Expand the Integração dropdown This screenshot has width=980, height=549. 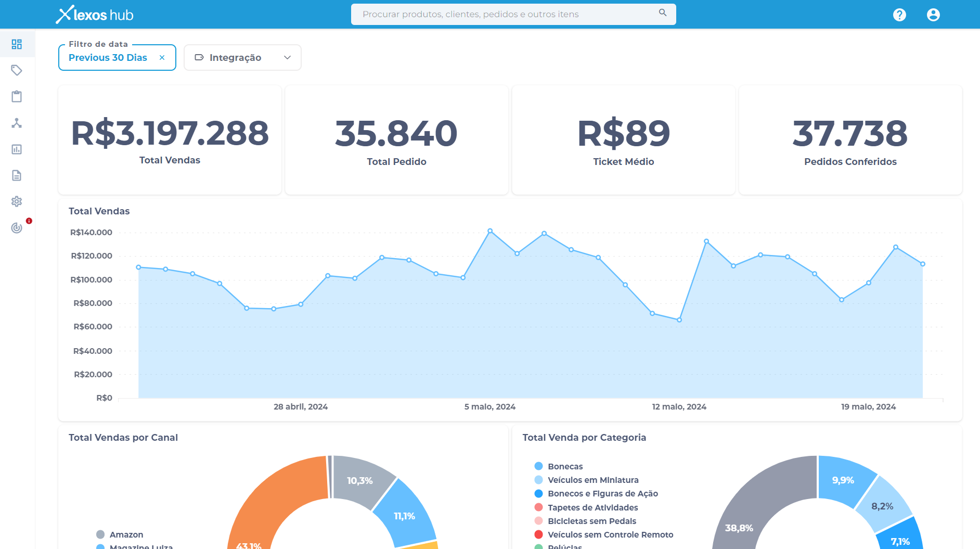click(242, 57)
